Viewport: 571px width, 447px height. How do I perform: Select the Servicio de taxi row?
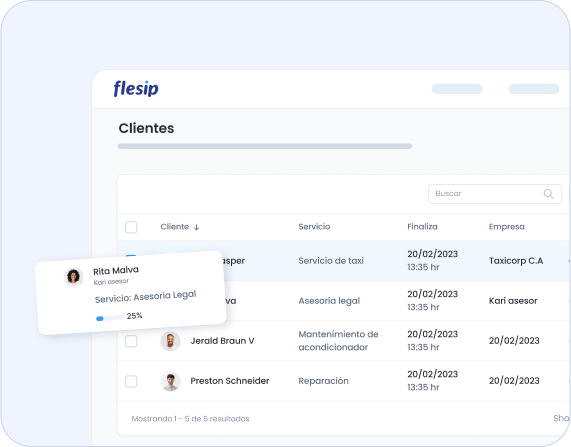tap(344, 260)
